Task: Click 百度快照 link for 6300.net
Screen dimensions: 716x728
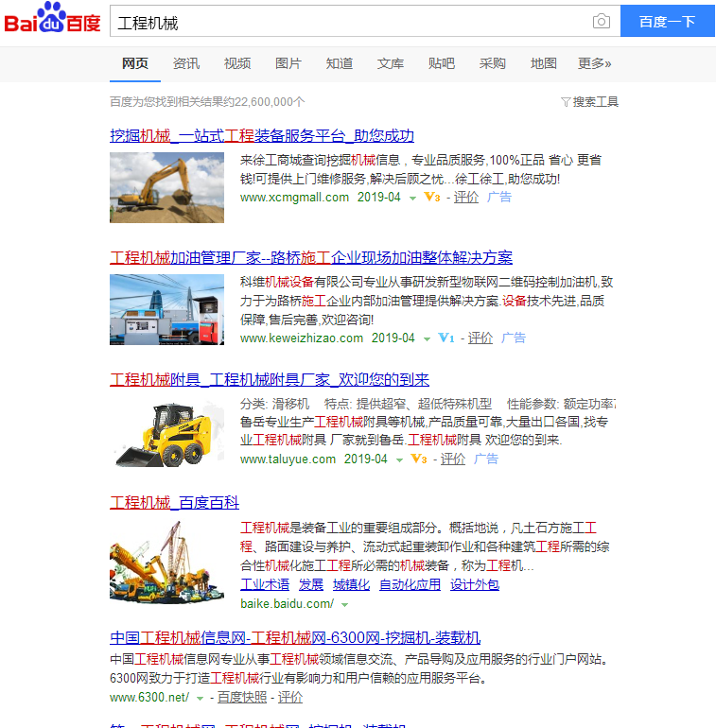Action: (x=242, y=697)
